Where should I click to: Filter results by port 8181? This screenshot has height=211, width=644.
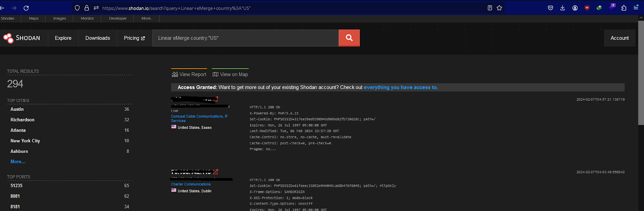pos(15,207)
